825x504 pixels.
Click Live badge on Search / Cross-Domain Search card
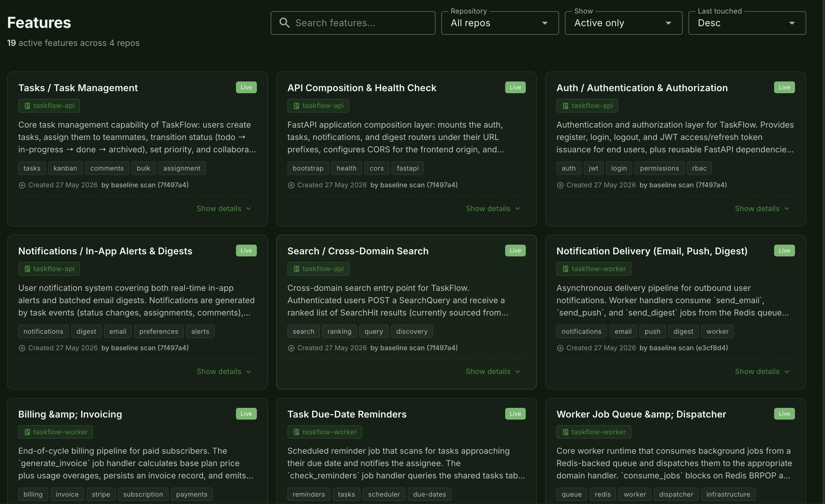pos(515,250)
